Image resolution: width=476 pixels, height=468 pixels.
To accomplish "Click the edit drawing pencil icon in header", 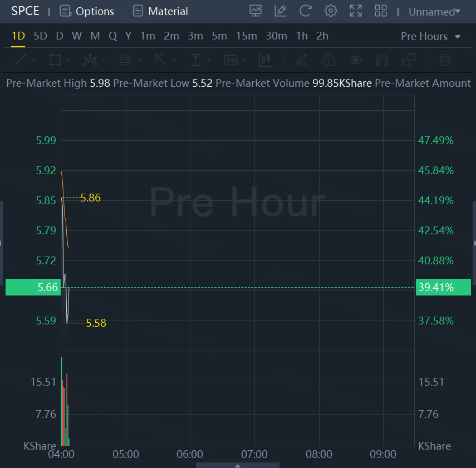I will (280, 11).
